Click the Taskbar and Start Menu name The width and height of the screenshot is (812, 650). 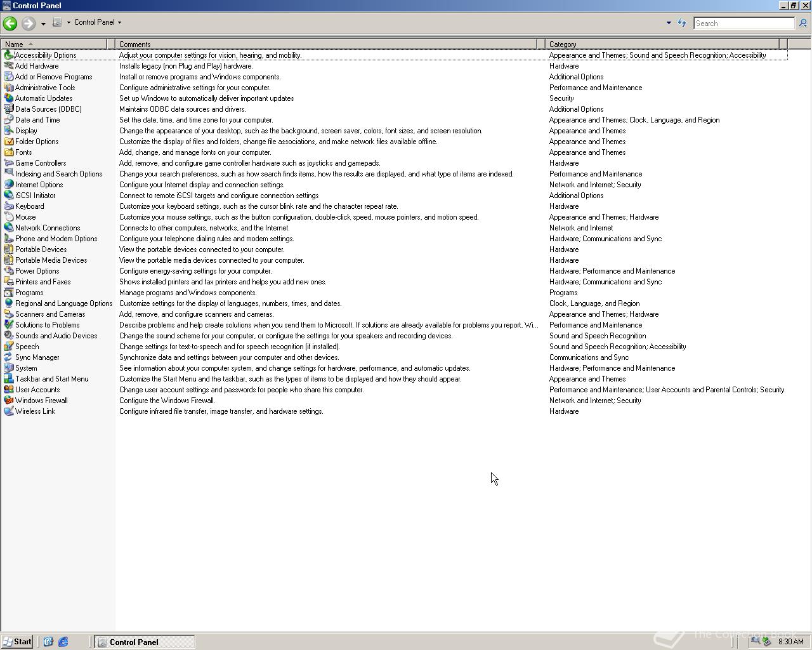52,379
